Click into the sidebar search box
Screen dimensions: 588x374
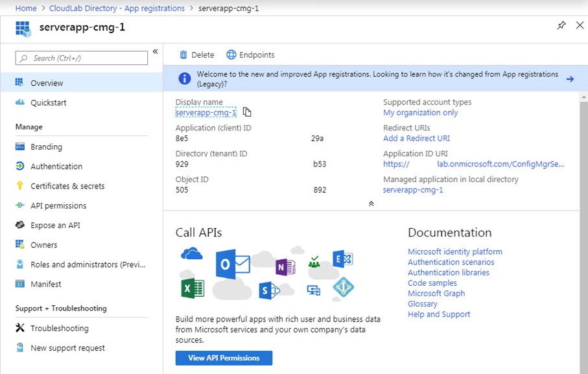click(x=82, y=58)
